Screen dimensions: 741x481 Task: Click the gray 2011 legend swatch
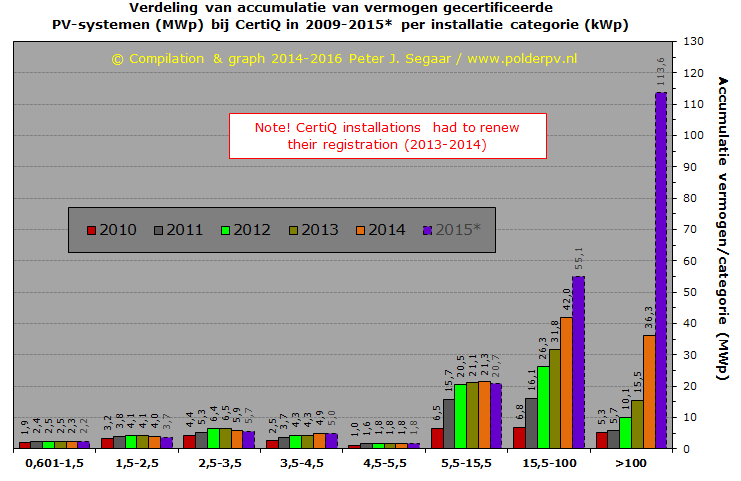158,230
